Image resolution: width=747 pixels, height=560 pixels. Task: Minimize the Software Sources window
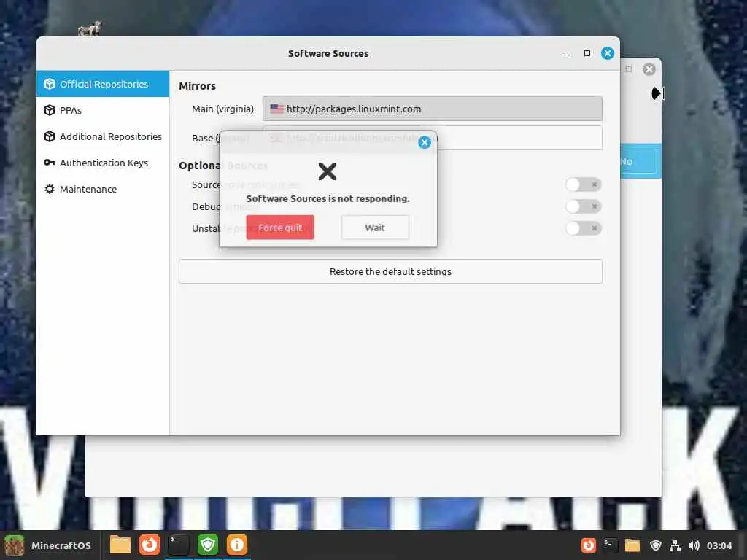point(566,54)
